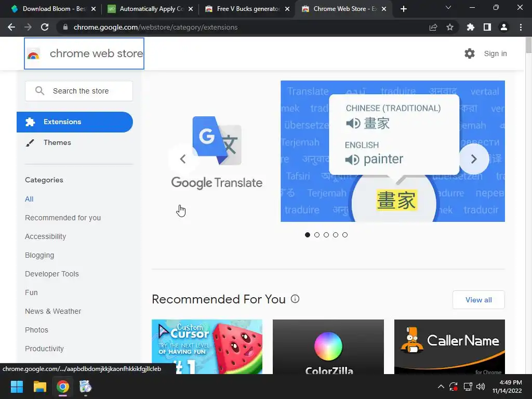Select the fourth carousel dot
532x399 pixels.
click(x=336, y=235)
